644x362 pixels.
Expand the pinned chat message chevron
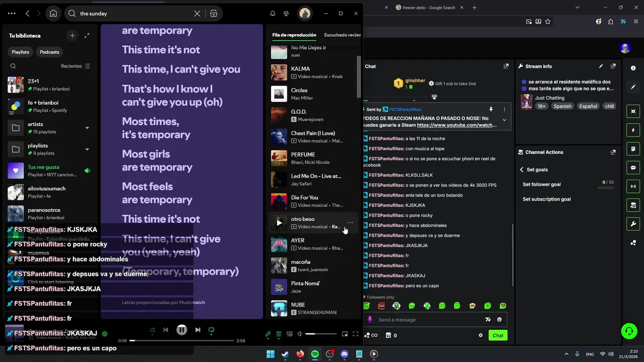pos(505,120)
